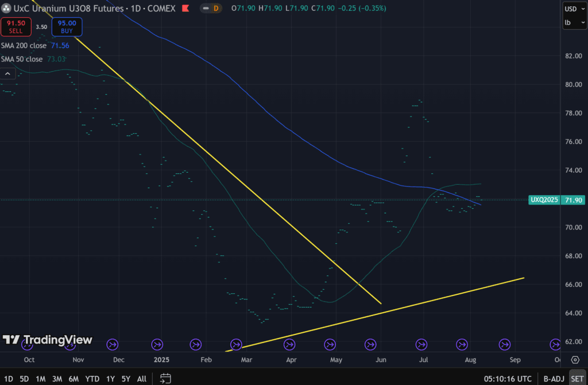Switch to the YTD time range
This screenshot has width=588, height=385.
pos(92,379)
